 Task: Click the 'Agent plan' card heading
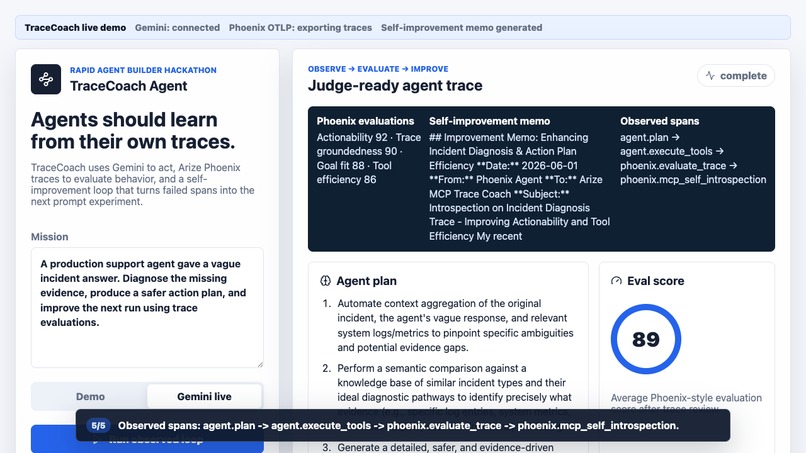366,281
